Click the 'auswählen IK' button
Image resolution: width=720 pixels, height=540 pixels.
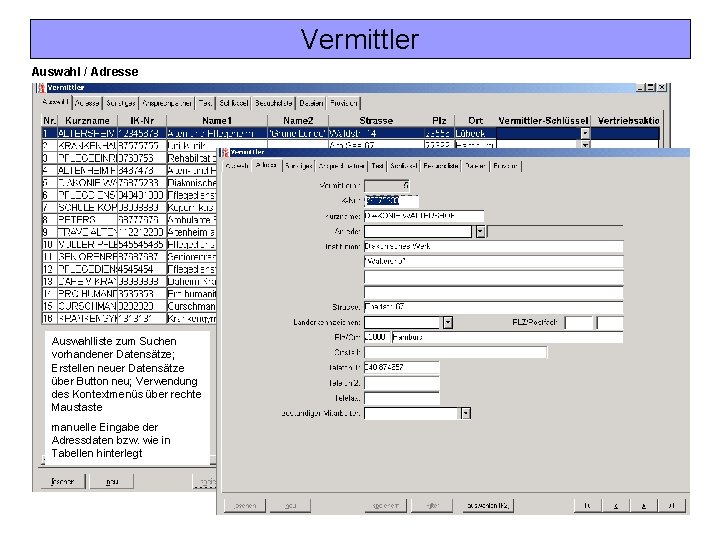488,506
